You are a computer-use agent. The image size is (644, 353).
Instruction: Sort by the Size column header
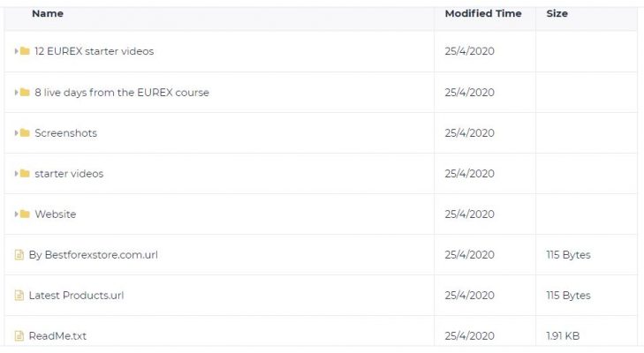pos(557,13)
